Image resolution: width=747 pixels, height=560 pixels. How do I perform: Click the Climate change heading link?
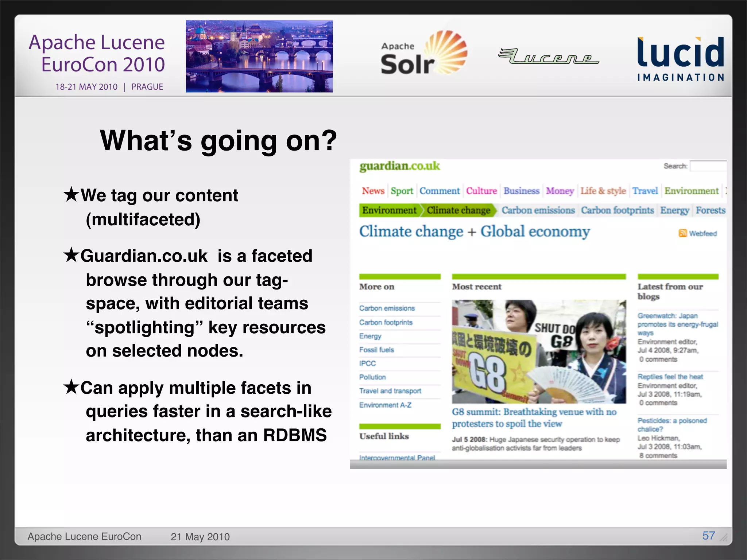coord(411,232)
